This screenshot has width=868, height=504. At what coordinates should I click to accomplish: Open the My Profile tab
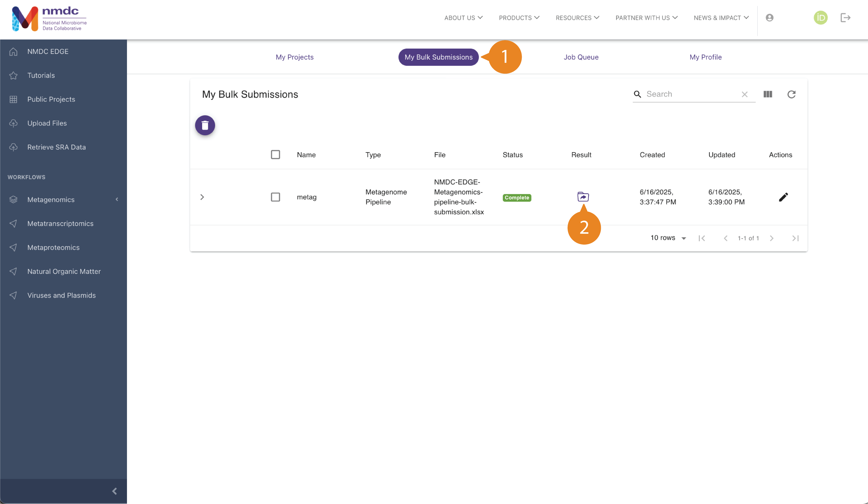pos(705,57)
